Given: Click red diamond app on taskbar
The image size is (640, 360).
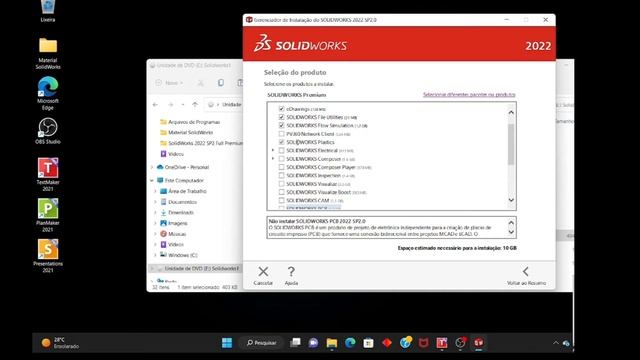Looking at the screenshot, I should 387,343.
